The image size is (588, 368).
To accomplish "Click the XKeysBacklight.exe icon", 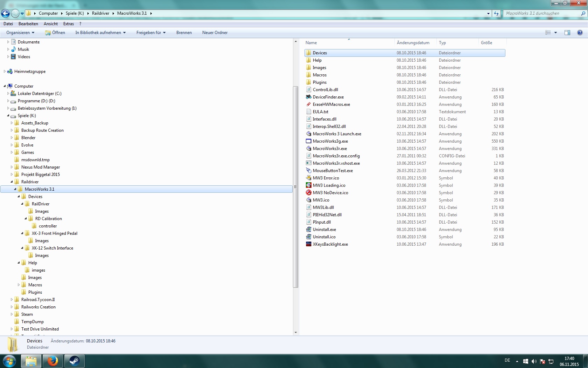I will coord(308,244).
